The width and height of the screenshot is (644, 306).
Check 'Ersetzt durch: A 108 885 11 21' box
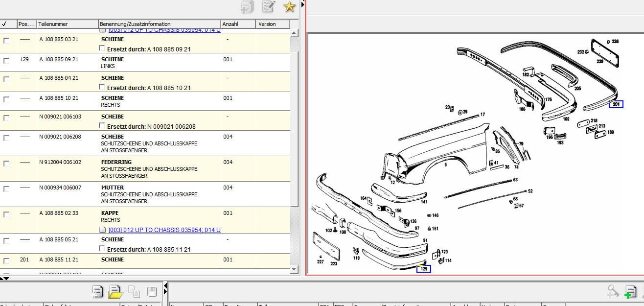pos(102,249)
